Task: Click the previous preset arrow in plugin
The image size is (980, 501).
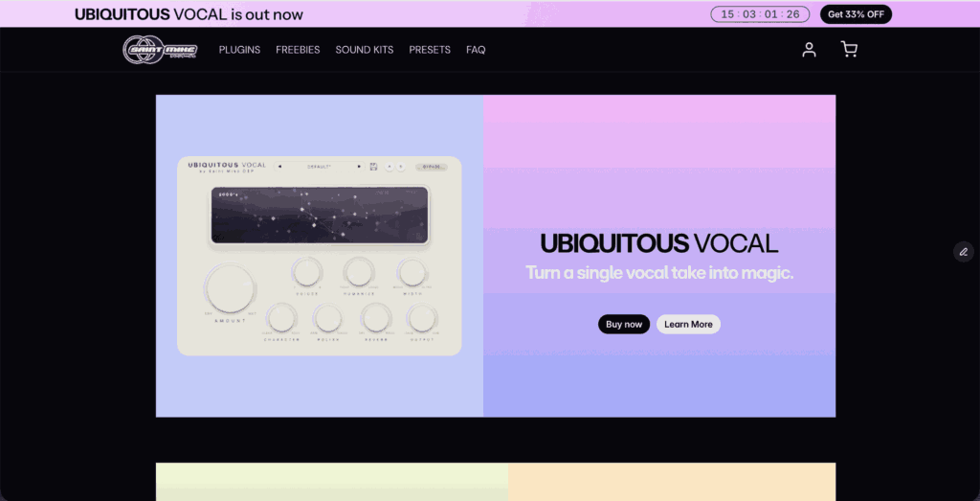Action: [279, 167]
